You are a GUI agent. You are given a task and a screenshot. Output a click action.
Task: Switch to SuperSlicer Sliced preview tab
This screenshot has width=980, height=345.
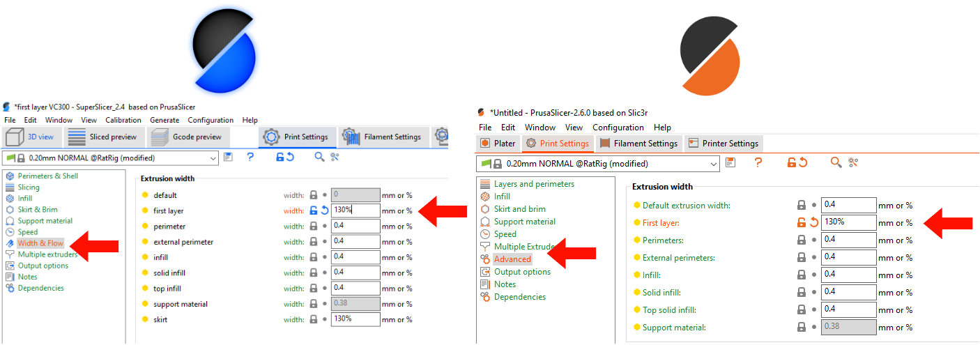[105, 137]
